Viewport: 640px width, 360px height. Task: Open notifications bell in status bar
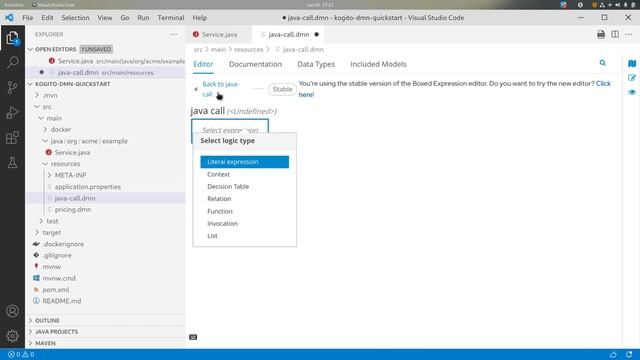(629, 354)
